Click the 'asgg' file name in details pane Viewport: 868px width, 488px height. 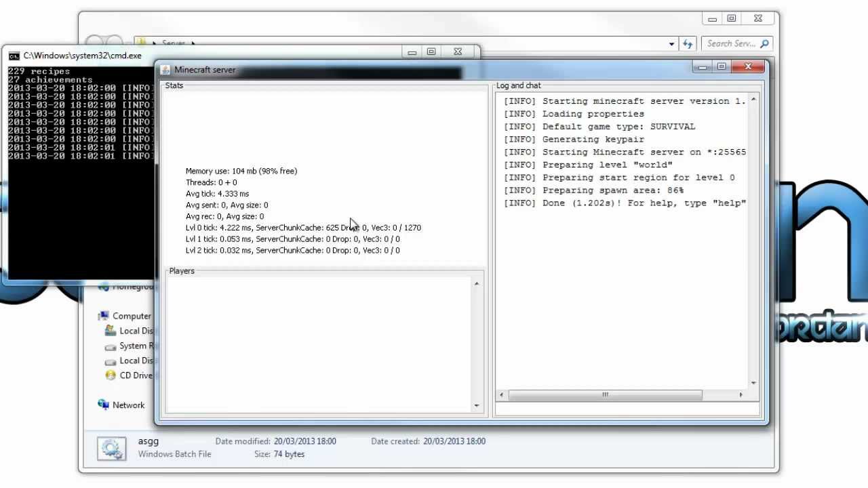(x=149, y=441)
